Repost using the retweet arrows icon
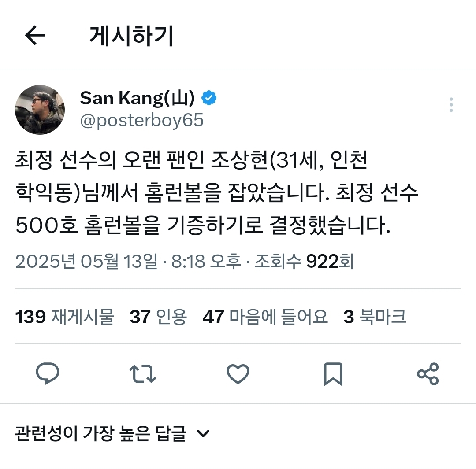Image resolution: width=476 pixels, height=469 pixels. coord(143,374)
